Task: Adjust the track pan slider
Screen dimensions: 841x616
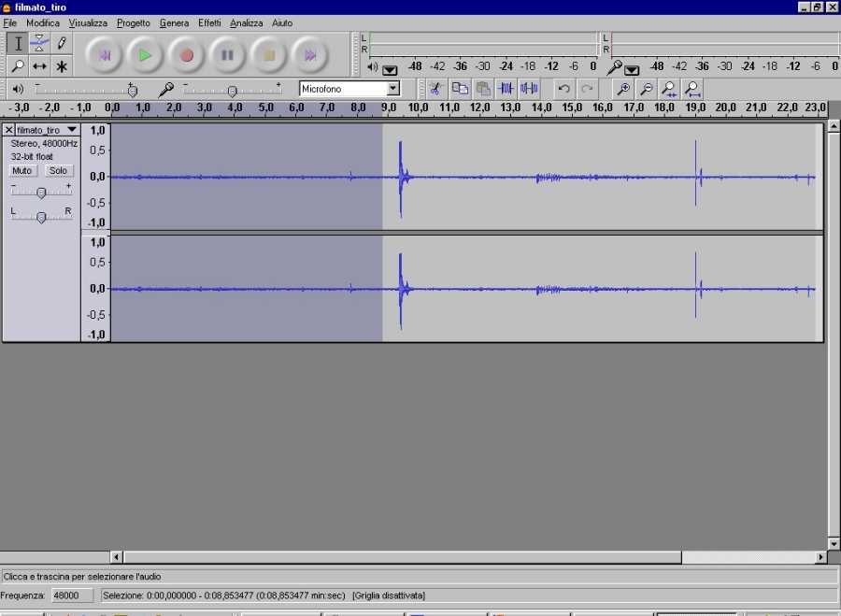Action: (41, 216)
